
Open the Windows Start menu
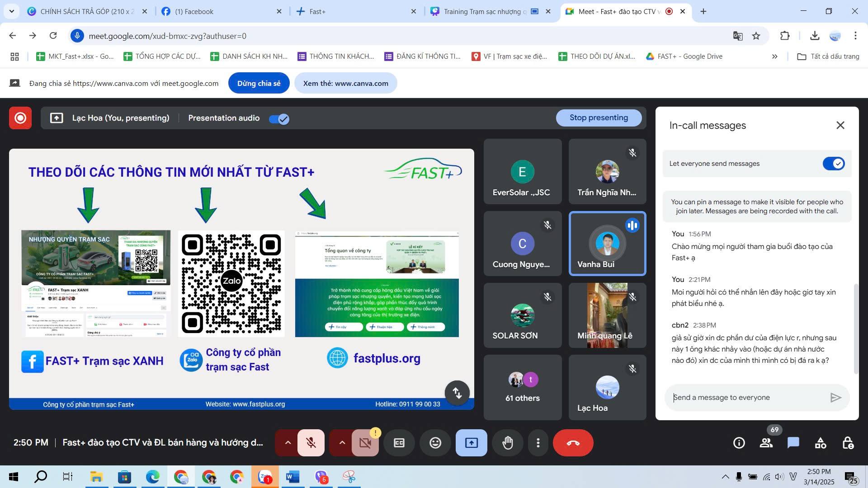point(14,477)
